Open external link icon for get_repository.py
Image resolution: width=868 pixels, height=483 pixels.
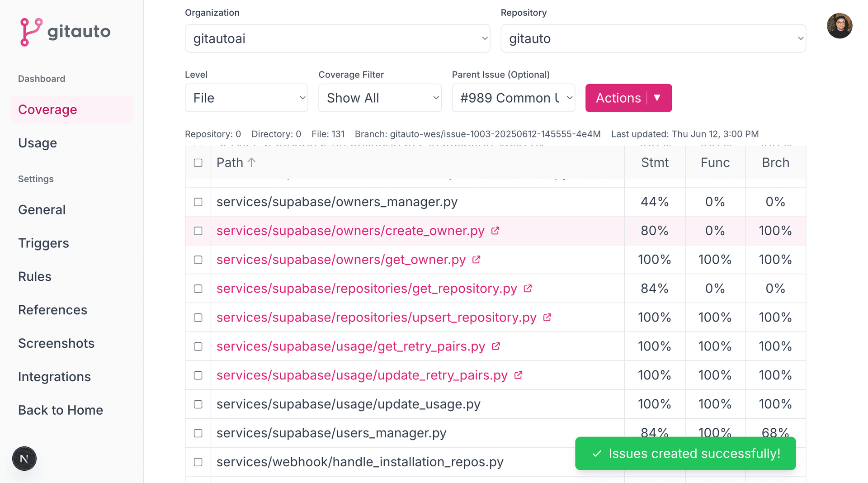(x=528, y=289)
